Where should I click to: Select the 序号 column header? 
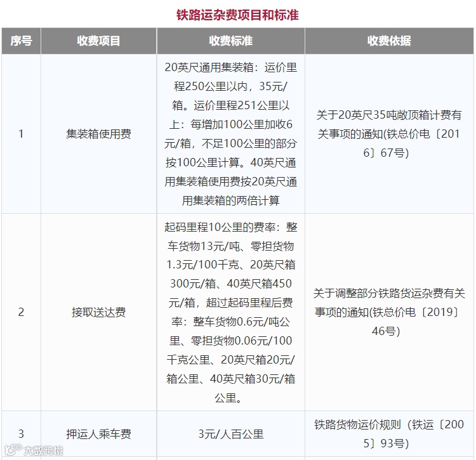(21, 41)
